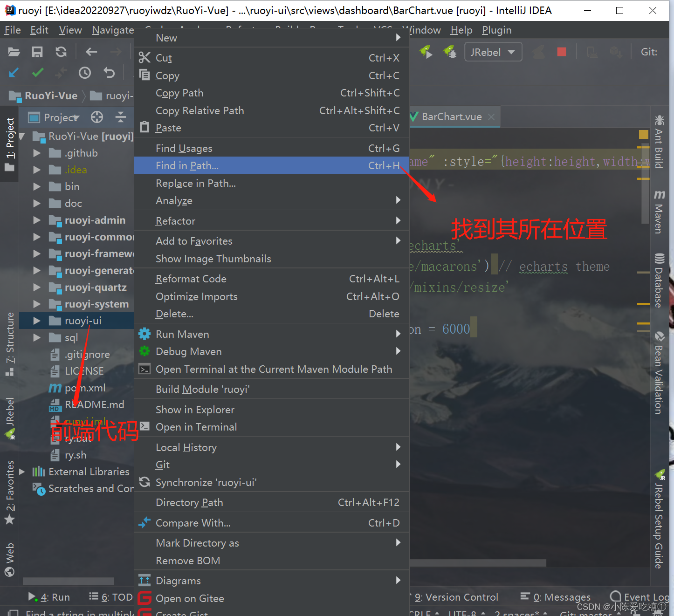Select ry.sh file in tree
Viewport: 674px width, 616px height.
click(x=69, y=455)
